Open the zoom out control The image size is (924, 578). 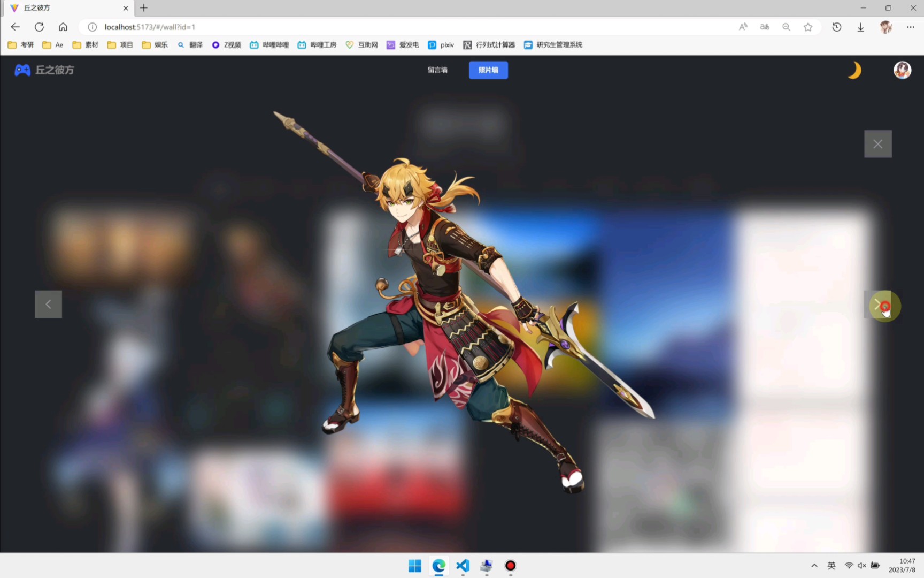(786, 27)
